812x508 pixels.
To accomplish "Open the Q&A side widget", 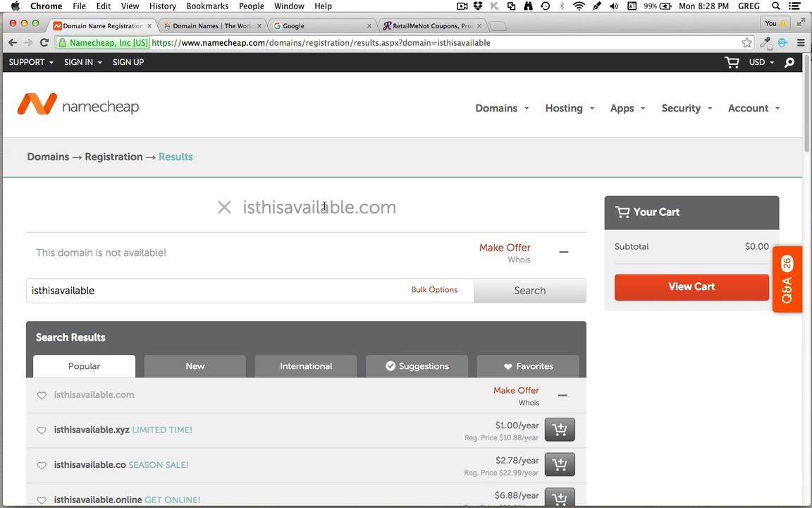I will click(x=787, y=279).
